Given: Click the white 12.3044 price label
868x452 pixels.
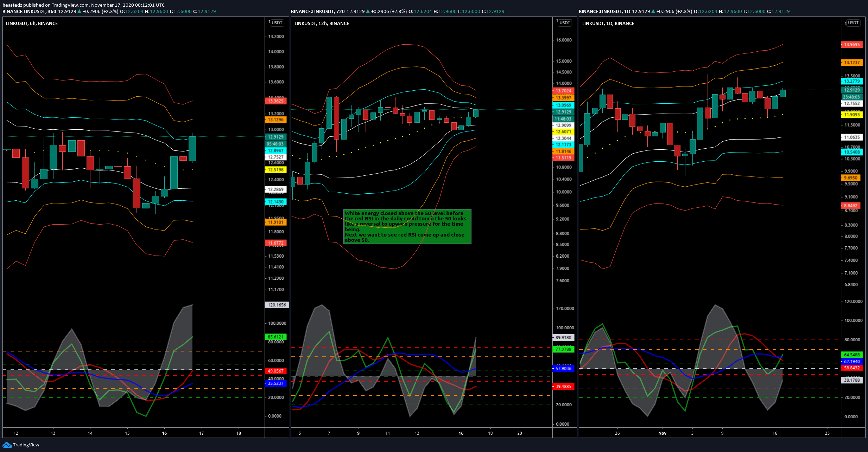Looking at the screenshot, I should (563, 138).
